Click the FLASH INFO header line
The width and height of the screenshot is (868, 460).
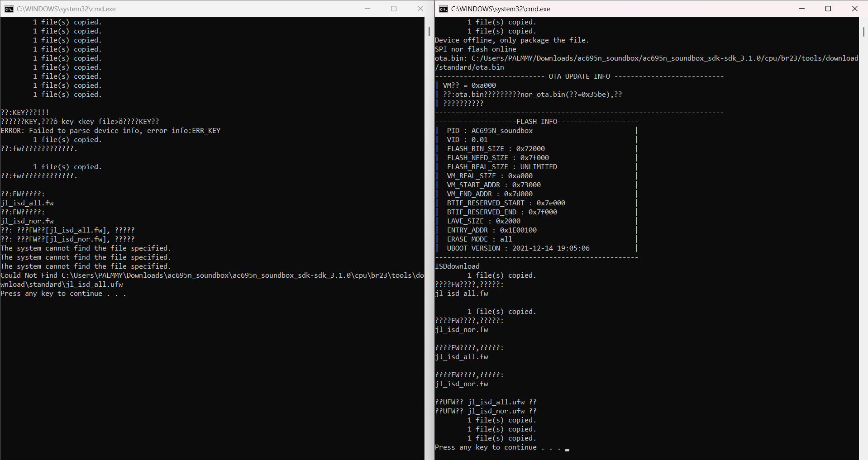pos(537,122)
